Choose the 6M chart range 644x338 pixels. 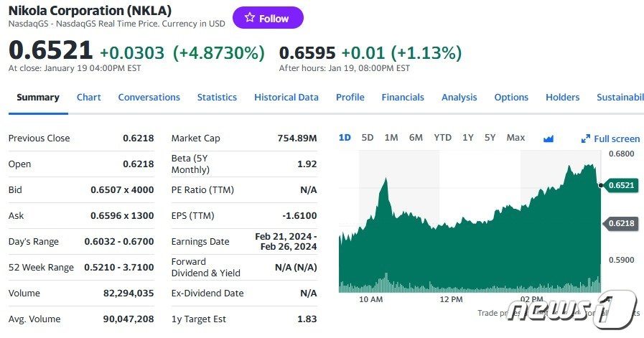click(416, 138)
